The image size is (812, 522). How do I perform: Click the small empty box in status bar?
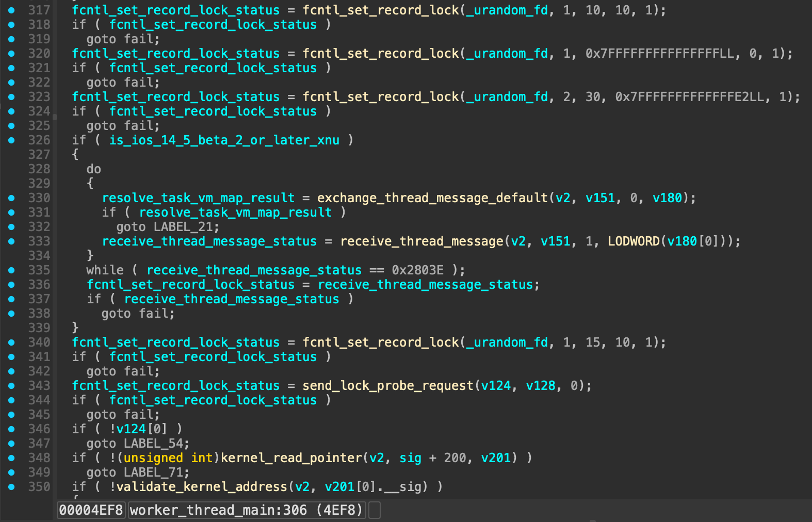pos(375,510)
